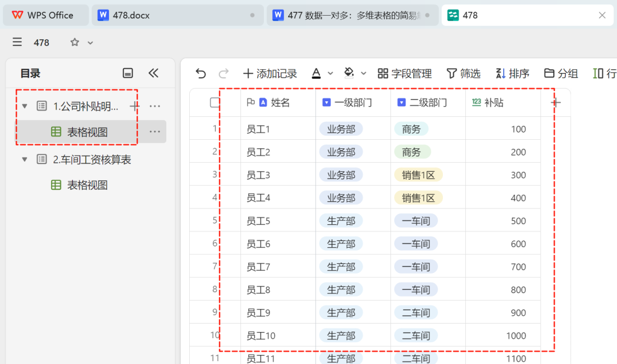Open more options for 1.公司补贴明...
Image resolution: width=617 pixels, height=364 pixels.
(155, 106)
